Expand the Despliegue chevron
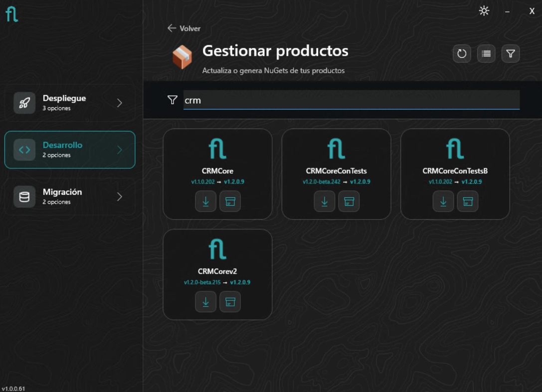 click(x=120, y=103)
